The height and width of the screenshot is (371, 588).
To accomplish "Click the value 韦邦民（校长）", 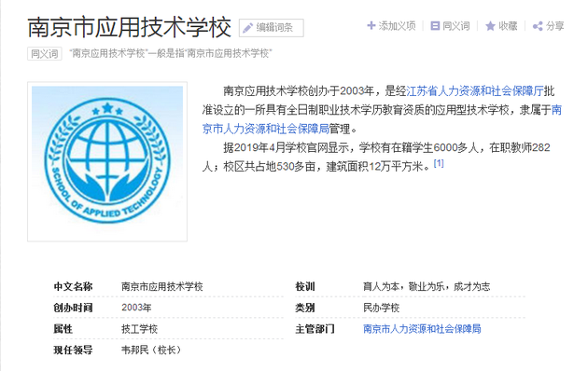I will coord(151,350).
